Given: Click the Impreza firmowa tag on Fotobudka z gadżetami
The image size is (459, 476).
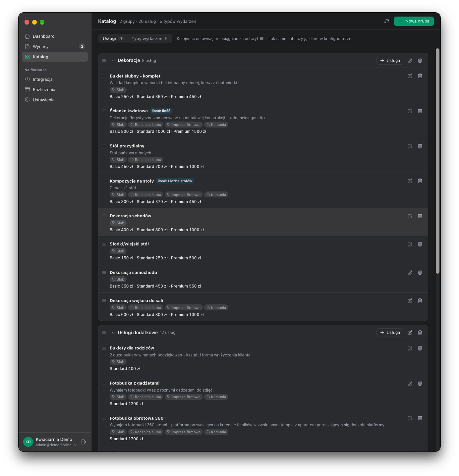Looking at the screenshot, I should point(184,397).
